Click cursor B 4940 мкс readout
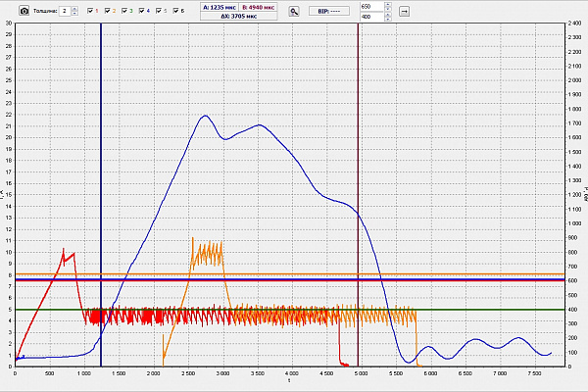This screenshot has height=392, width=588. tap(258, 7)
